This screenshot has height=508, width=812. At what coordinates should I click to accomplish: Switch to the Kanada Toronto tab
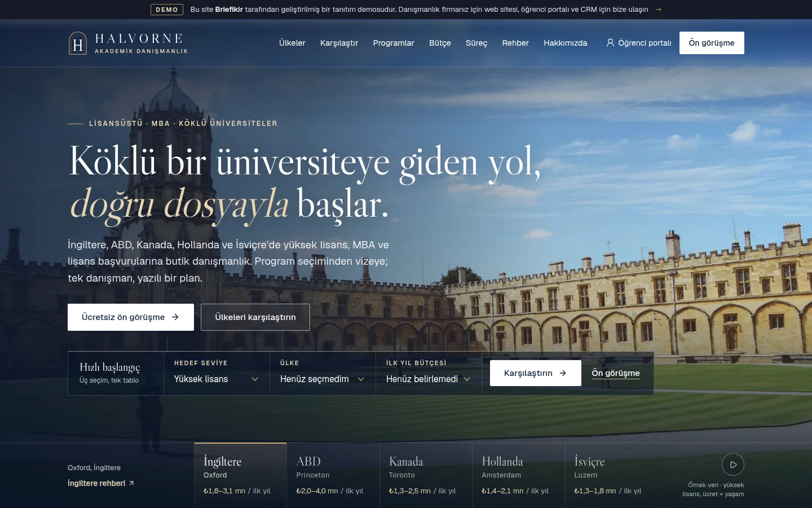(x=426, y=475)
